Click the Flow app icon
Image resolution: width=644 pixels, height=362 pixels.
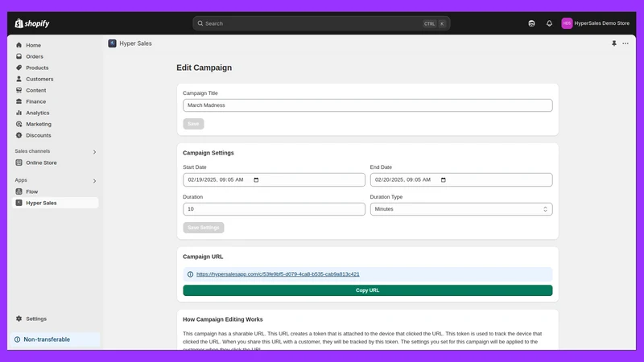coord(19,191)
